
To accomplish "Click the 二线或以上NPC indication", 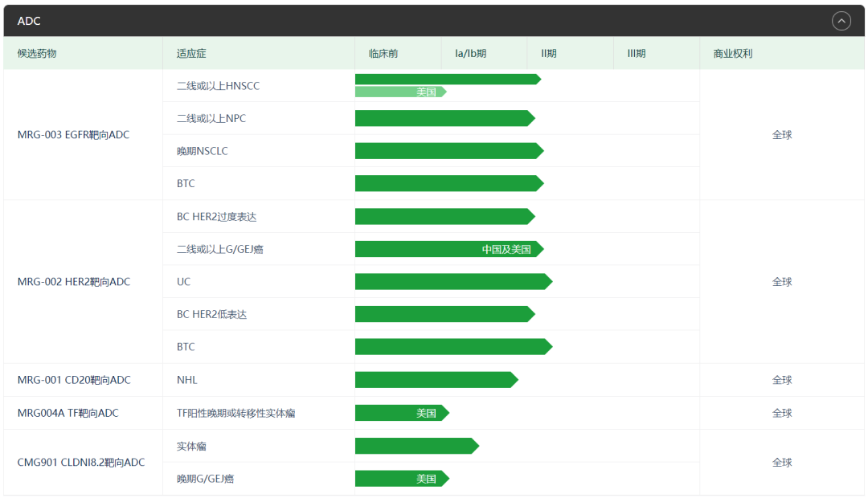I will 211,118.
